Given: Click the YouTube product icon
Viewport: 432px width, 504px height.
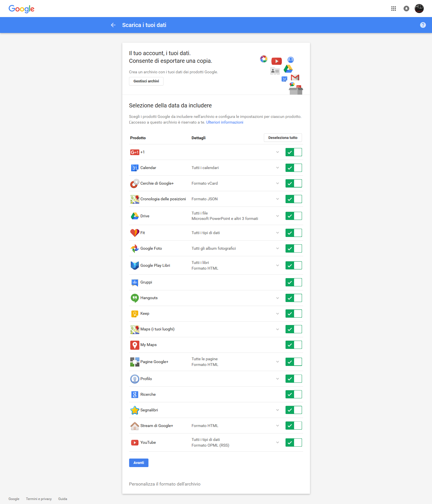Looking at the screenshot, I should (135, 443).
